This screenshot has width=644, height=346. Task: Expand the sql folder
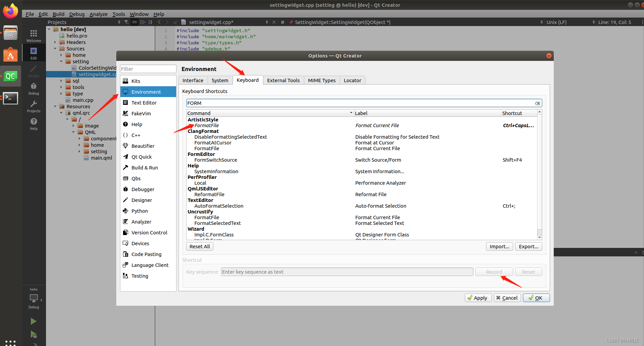tap(61, 81)
